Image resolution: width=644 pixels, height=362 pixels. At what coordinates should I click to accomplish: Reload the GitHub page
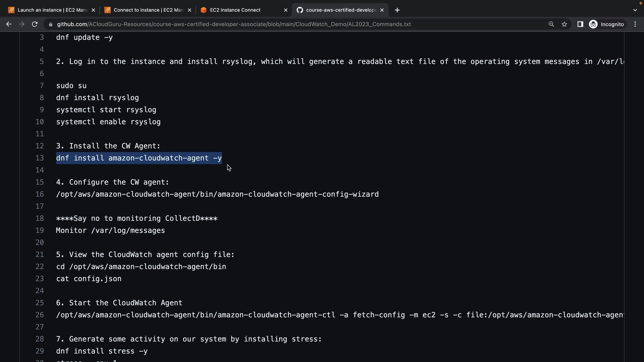[35, 24]
